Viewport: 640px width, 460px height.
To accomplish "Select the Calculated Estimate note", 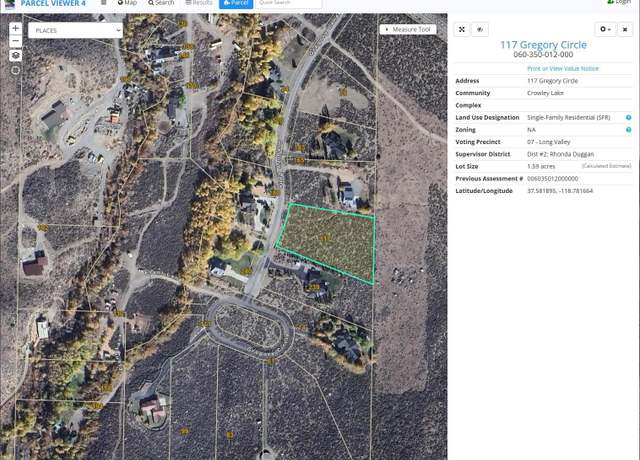I will point(606,166).
